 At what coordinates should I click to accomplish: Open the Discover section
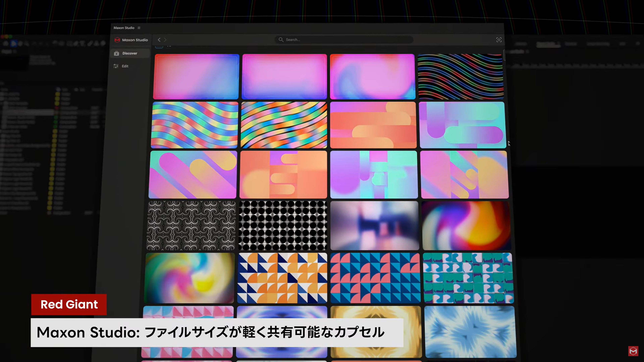point(130,53)
